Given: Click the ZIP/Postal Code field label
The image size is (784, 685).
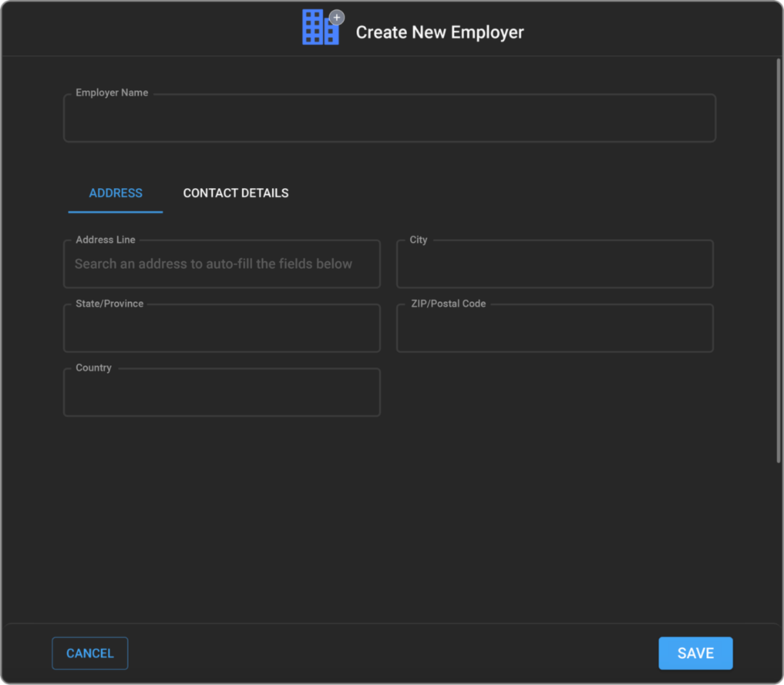Looking at the screenshot, I should (448, 304).
